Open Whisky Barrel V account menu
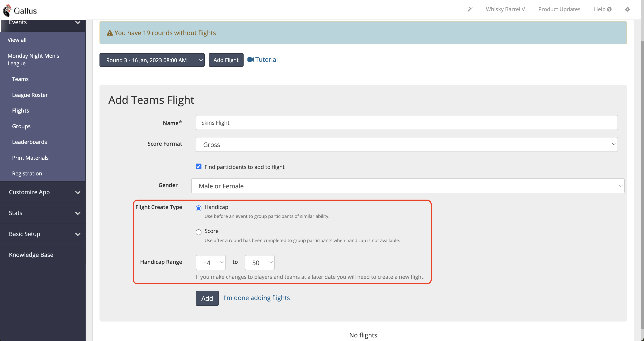 [505, 9]
